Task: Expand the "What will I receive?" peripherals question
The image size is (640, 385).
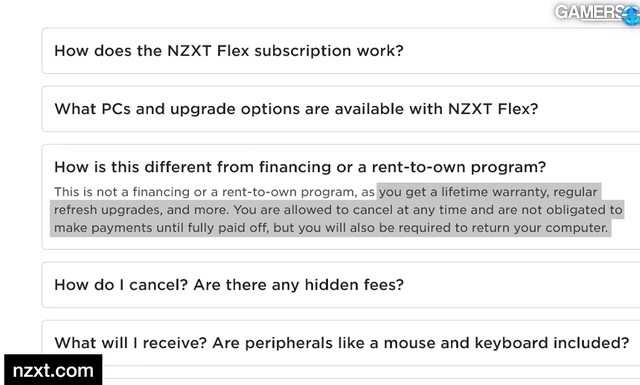Action: (x=341, y=343)
